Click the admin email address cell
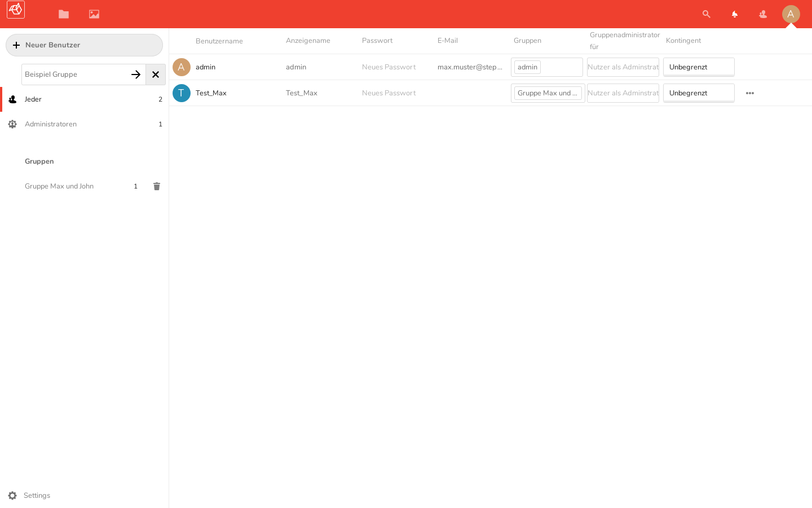812x508 pixels. click(x=470, y=67)
